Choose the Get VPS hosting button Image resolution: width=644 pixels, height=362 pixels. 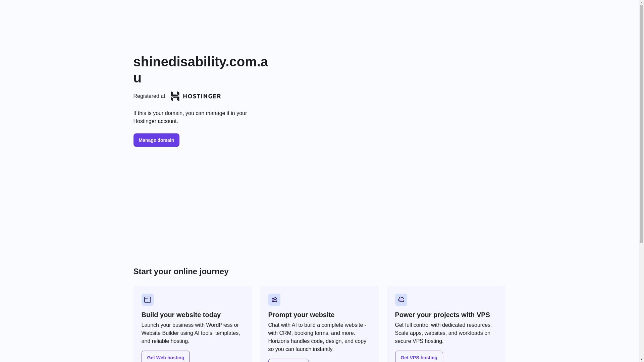tap(419, 357)
